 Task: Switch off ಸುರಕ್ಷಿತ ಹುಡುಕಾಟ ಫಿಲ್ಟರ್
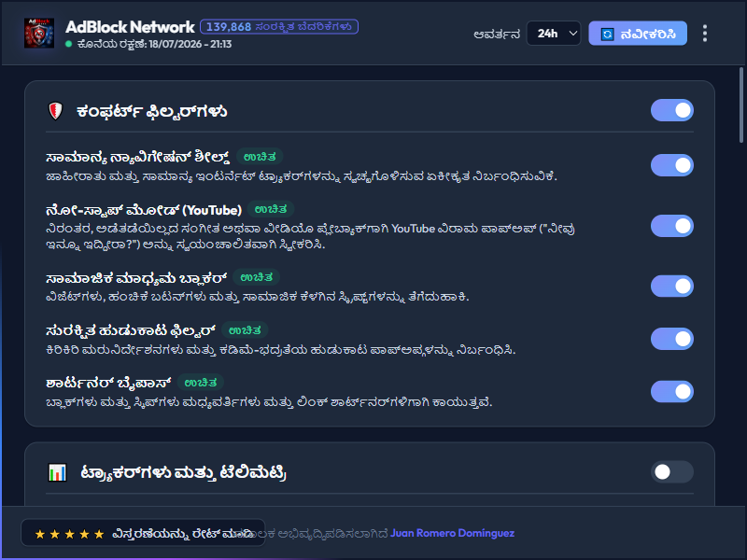point(671,339)
